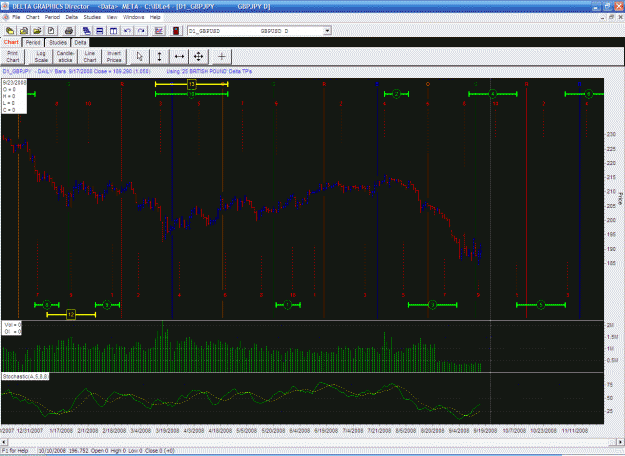
Task: Click the green circled marker 5 at chart bottom
Action: point(541,305)
